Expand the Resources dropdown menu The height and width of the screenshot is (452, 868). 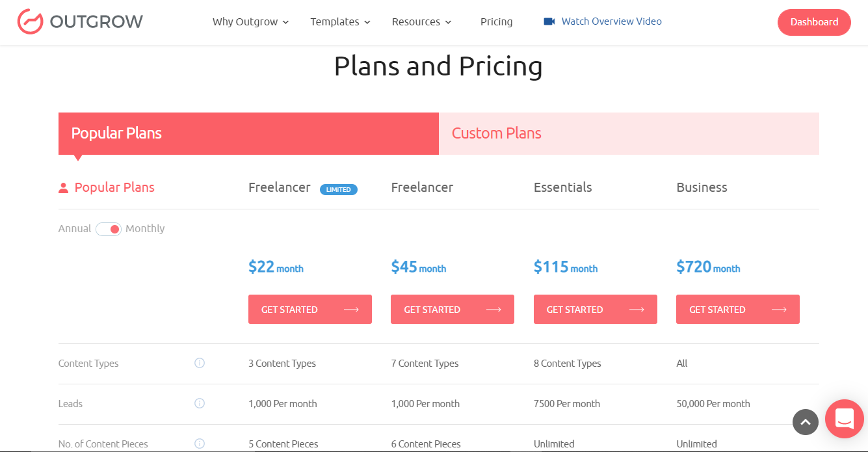click(421, 22)
